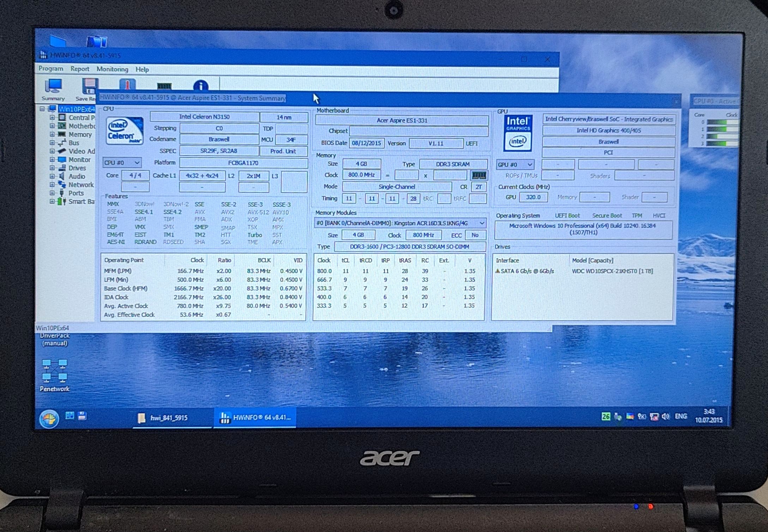Click the battery power tray icon
The image size is (768, 532).
642,417
